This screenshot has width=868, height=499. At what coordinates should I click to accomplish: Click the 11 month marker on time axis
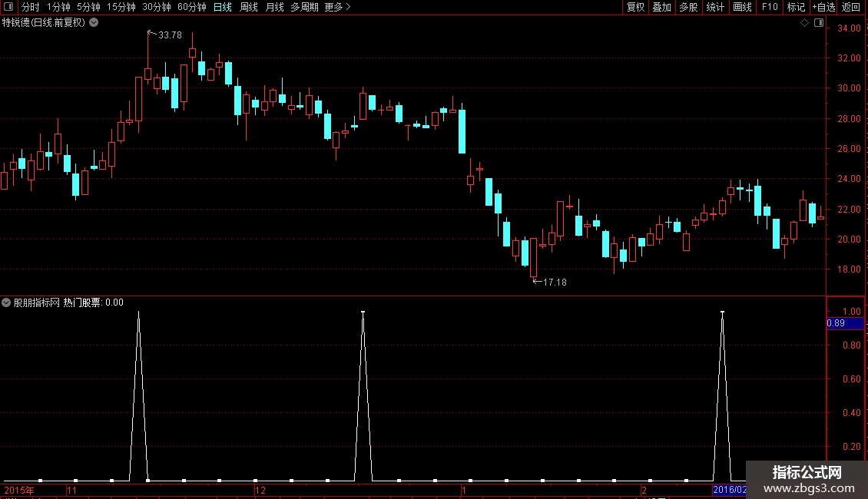pos(71,490)
